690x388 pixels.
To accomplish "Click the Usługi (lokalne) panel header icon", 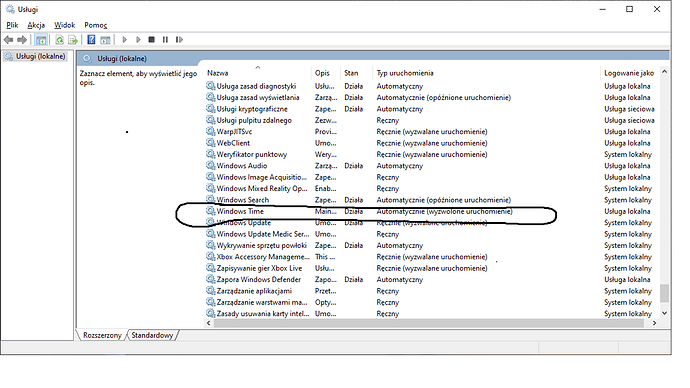I will [87, 59].
